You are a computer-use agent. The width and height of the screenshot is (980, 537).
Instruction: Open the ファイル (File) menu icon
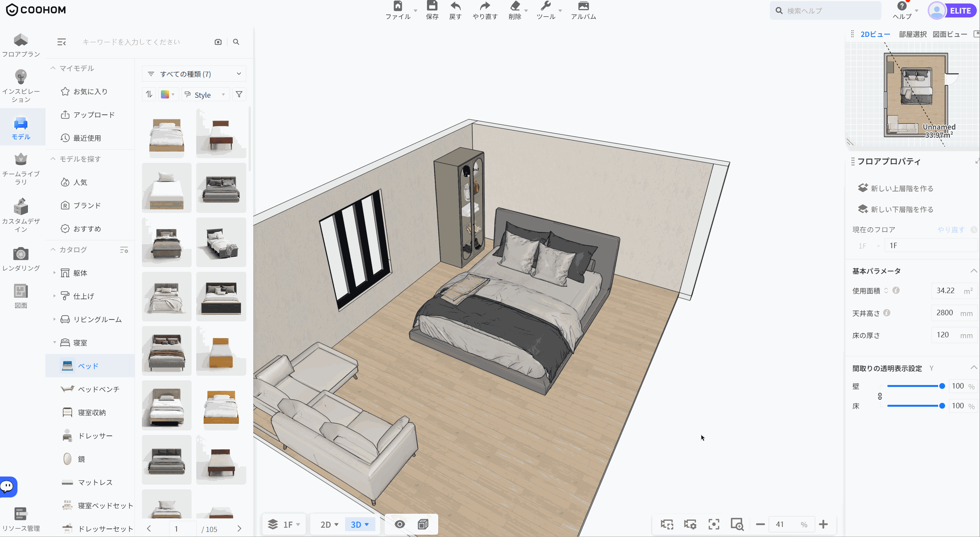point(398,6)
